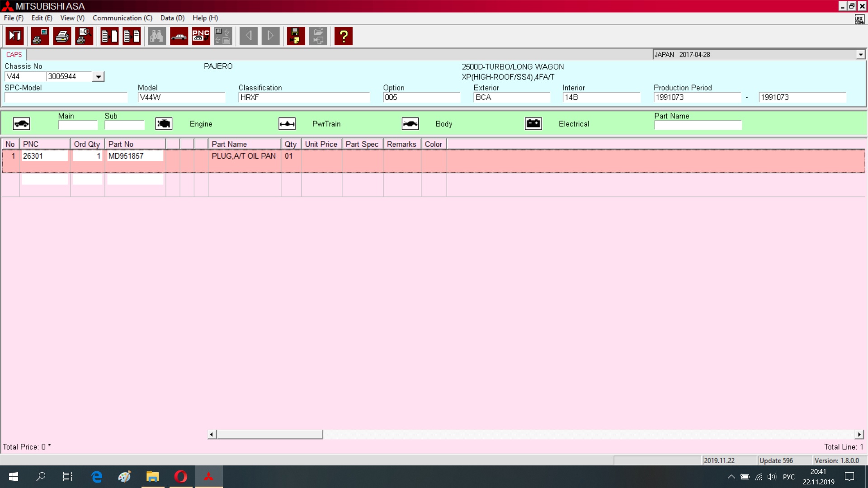Click the Part No column header
The image size is (868, 488).
pyautogui.click(x=135, y=144)
